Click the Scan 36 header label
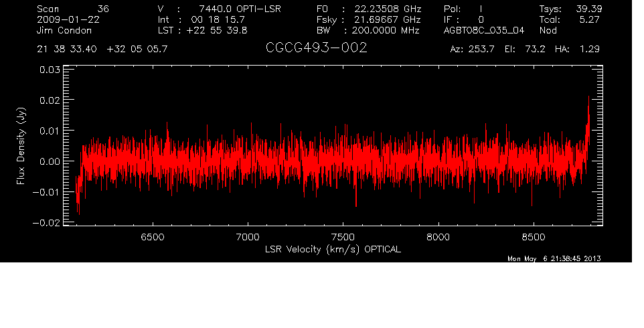Screen dimensions: 644x328 pos(72,9)
